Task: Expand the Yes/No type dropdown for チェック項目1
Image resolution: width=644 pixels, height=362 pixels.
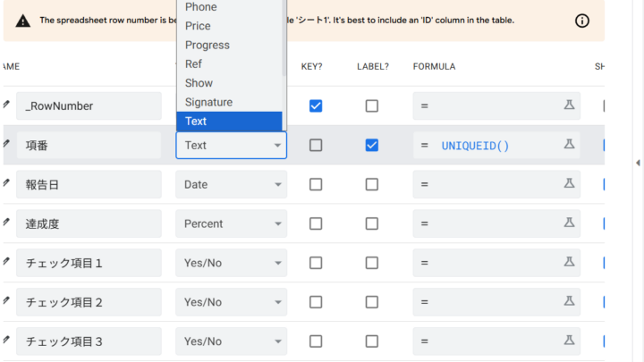Action: pyautogui.click(x=231, y=263)
